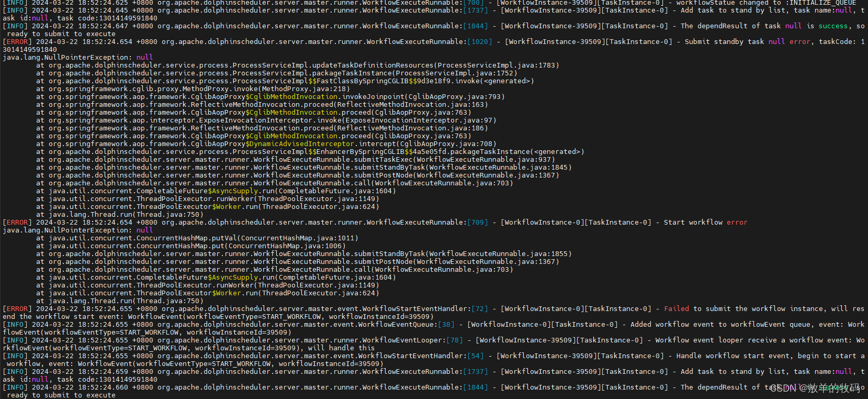868x399 pixels.
Task: Click the [ERROR] tag on 'Start workflow error' line
Action: pos(17,222)
